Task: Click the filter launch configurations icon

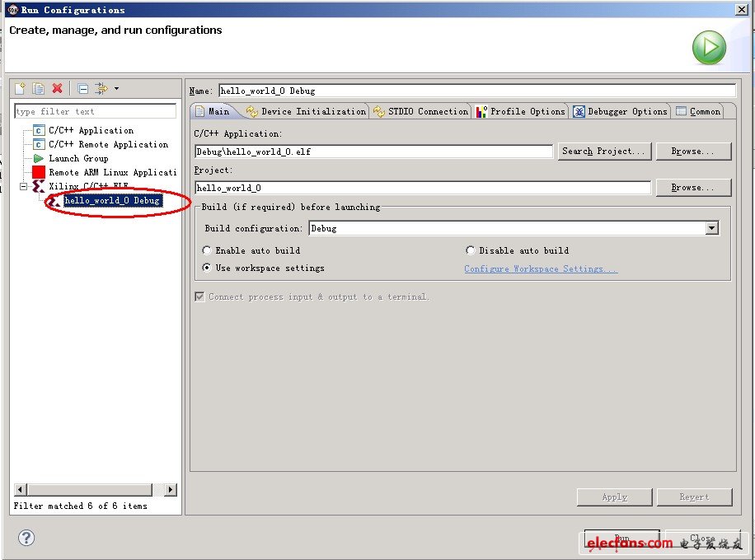Action: (102, 88)
